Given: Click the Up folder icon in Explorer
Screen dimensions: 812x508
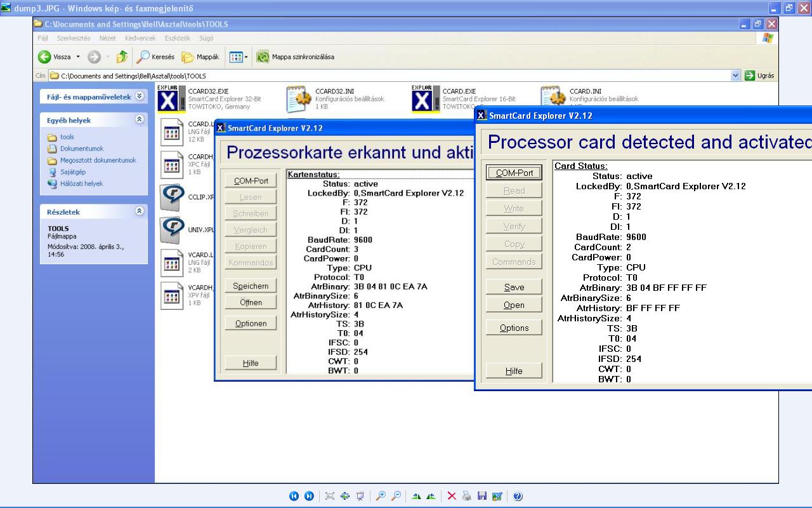Looking at the screenshot, I should point(122,57).
